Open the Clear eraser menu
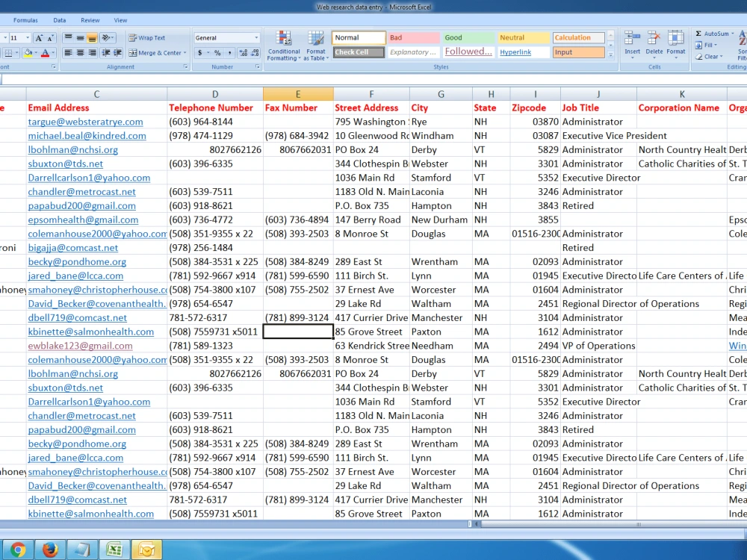The height and width of the screenshot is (560, 747). [x=709, y=57]
